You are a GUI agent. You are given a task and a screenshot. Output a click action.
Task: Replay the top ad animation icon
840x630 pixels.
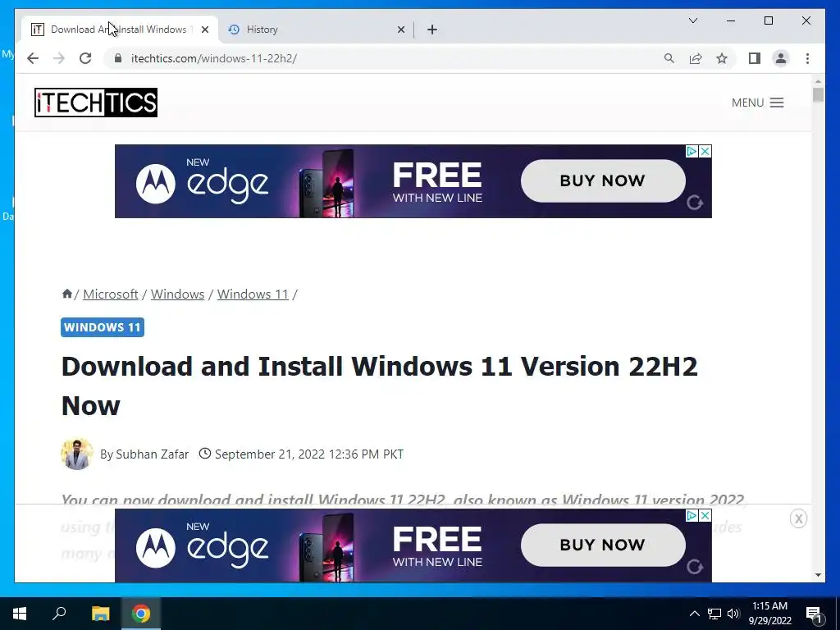pyautogui.click(x=695, y=203)
